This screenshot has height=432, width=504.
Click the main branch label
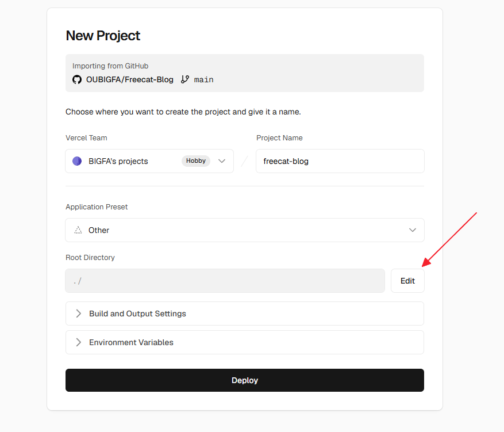tap(204, 80)
